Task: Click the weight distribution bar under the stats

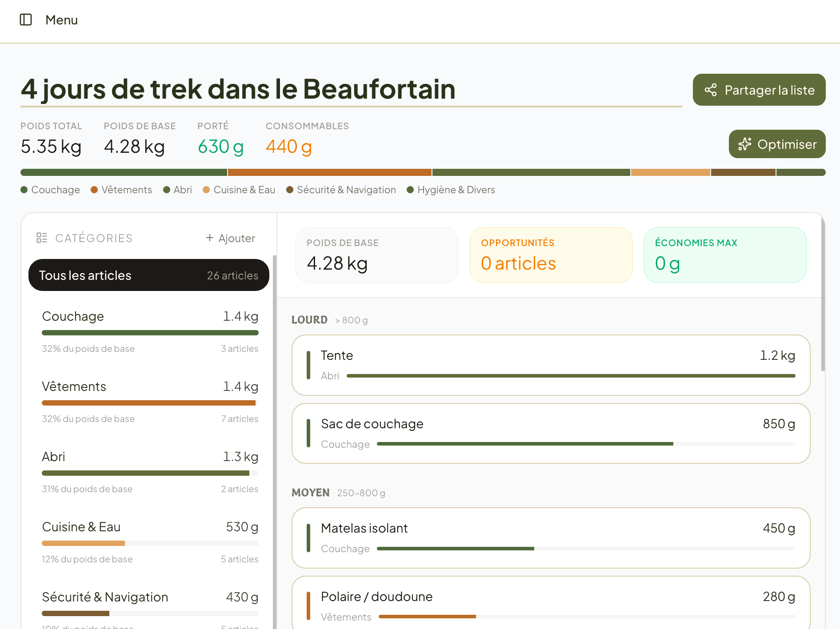Action: (x=422, y=172)
